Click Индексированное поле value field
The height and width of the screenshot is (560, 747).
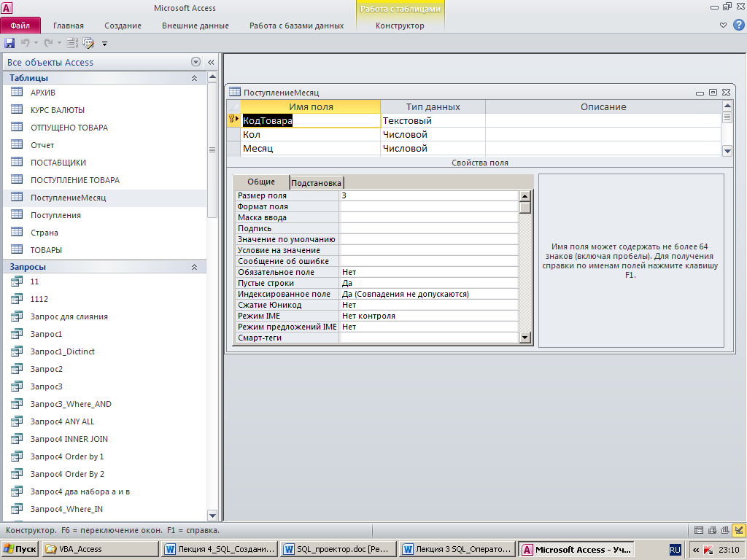point(429,294)
